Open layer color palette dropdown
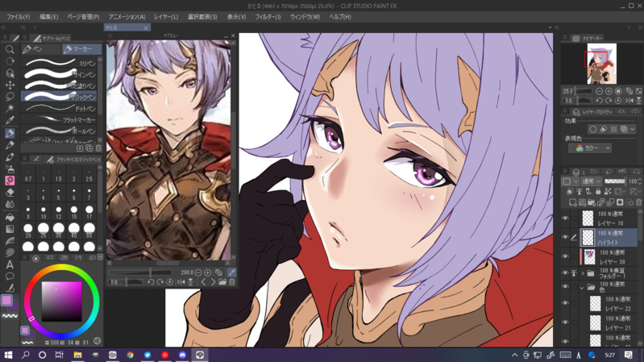Image resolution: width=644 pixels, height=362 pixels. click(569, 181)
